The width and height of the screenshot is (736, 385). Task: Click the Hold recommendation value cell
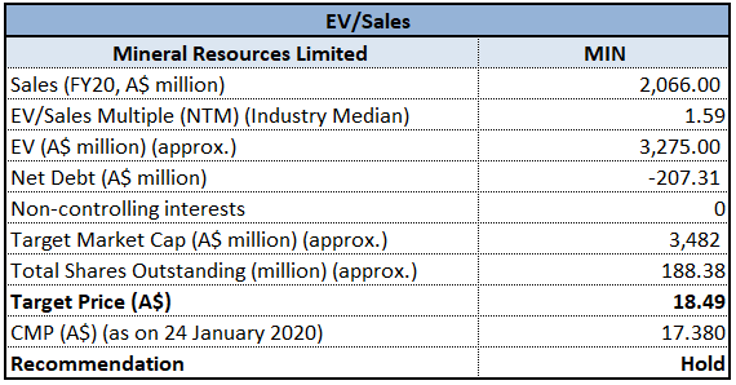(604, 363)
